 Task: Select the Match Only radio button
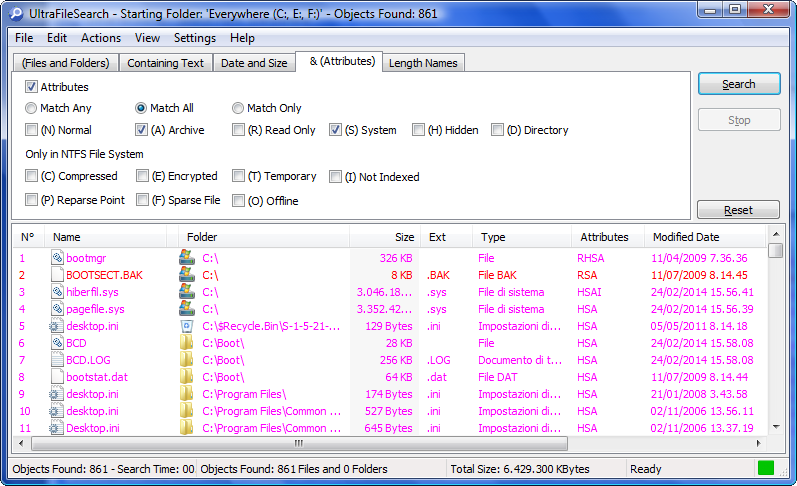pyautogui.click(x=238, y=108)
